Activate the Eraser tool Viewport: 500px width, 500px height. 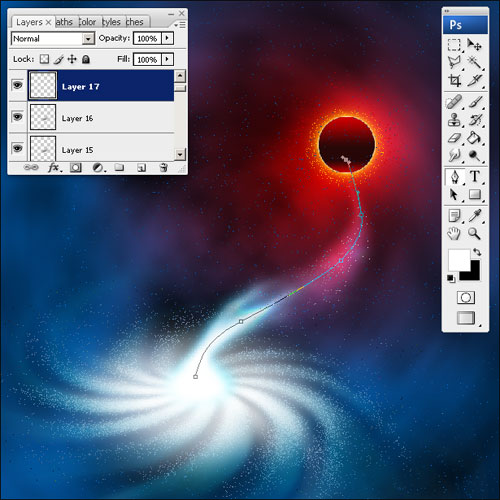pos(454,138)
